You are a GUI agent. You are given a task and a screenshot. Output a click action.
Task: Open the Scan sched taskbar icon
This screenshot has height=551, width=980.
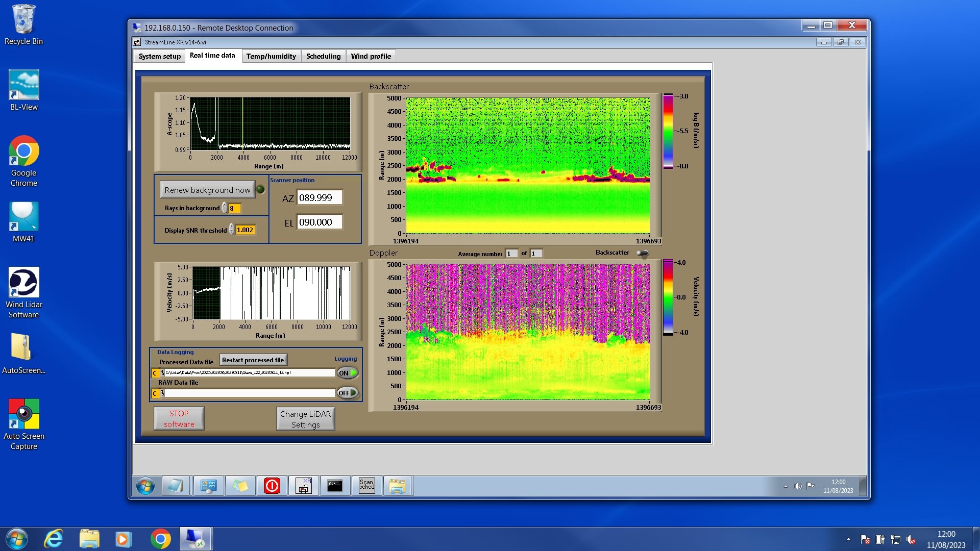[366, 485]
